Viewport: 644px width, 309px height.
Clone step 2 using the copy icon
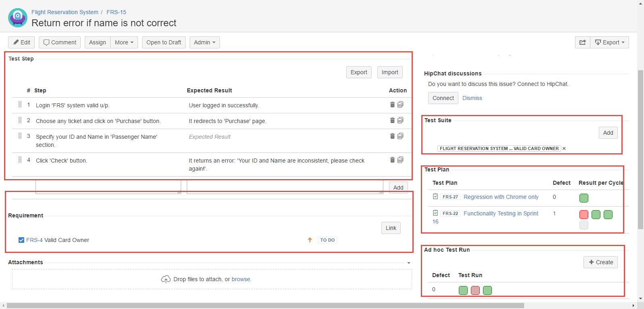(400, 120)
